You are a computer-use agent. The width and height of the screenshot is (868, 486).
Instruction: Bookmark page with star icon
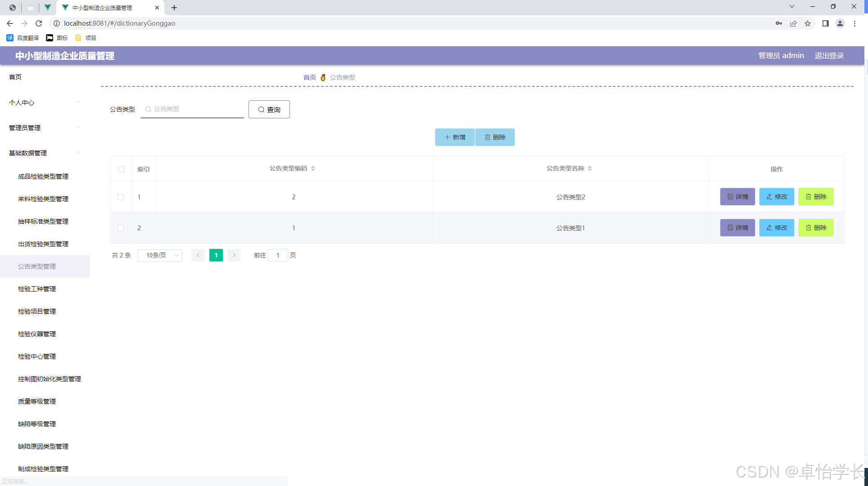coord(808,23)
